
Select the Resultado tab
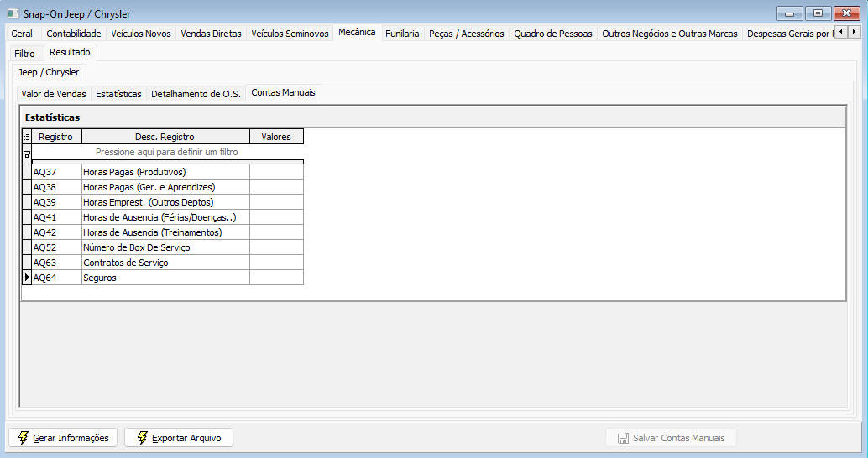70,52
